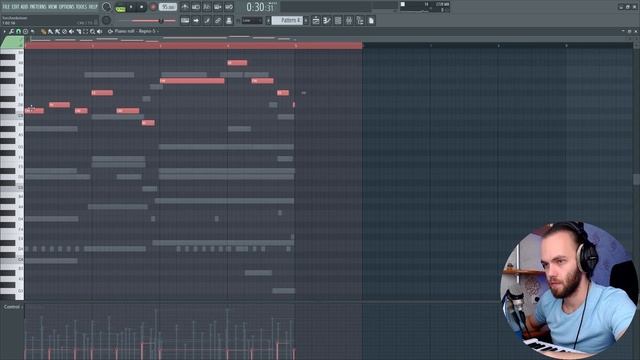Toggle the recording countdown icon

207,7
